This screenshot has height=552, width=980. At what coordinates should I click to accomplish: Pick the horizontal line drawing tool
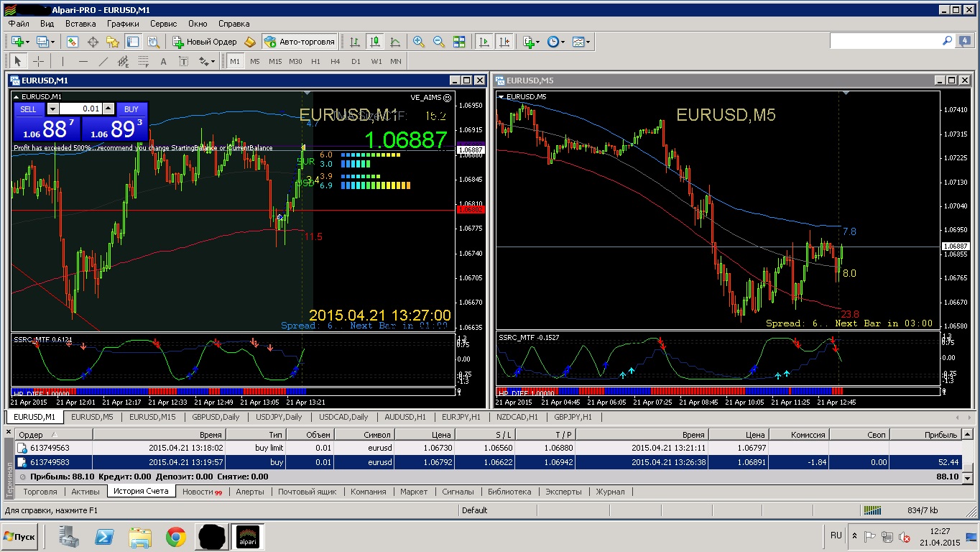[83, 61]
